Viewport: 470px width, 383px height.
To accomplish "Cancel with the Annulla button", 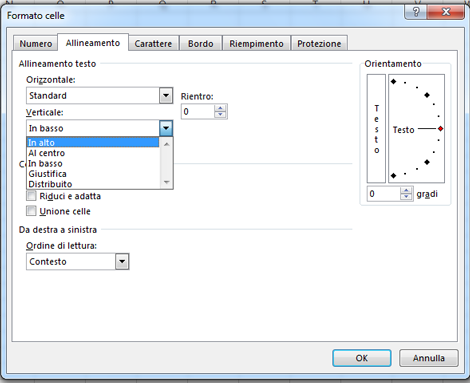I will point(429,358).
